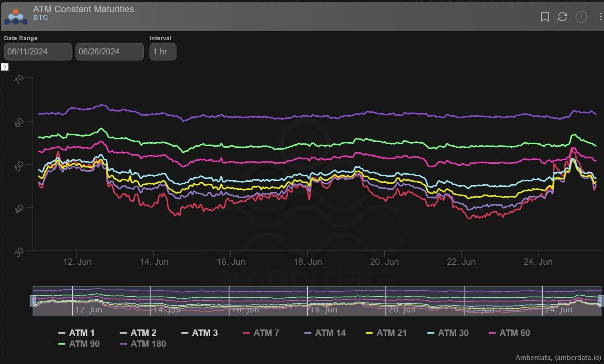This screenshot has width=604, height=364.
Task: Click Amberdata, (amberdata.io) credit text
Action: coord(558,357)
